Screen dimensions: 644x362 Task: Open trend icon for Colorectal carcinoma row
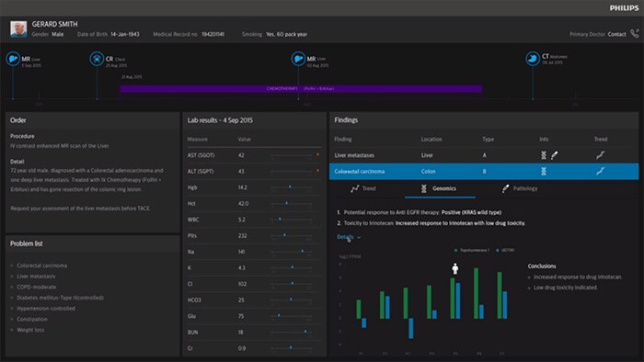coord(600,171)
